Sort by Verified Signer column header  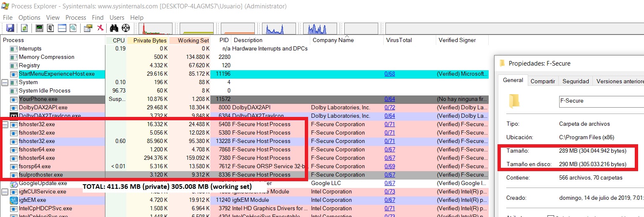click(x=462, y=40)
